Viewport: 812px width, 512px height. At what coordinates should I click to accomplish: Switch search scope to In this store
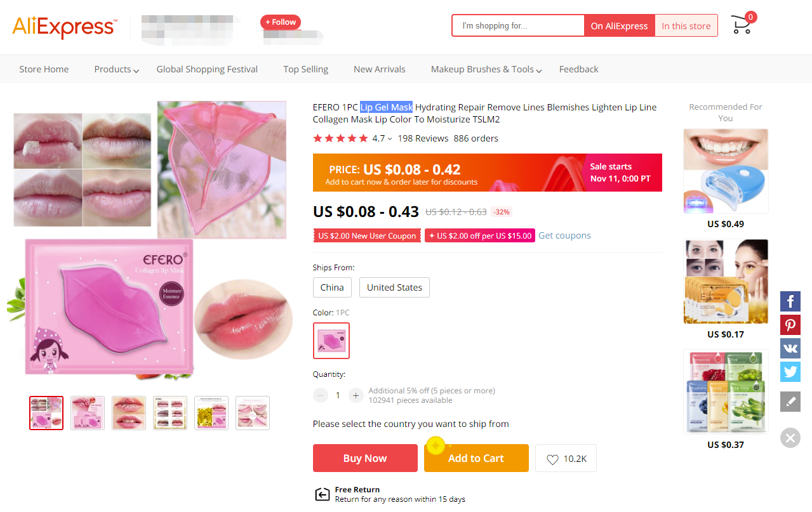tap(686, 26)
